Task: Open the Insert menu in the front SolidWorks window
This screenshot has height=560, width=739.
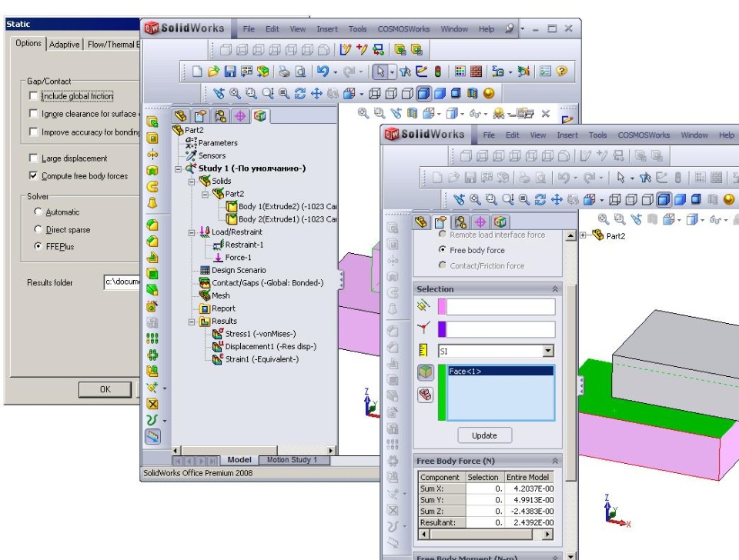Action: 567,135
